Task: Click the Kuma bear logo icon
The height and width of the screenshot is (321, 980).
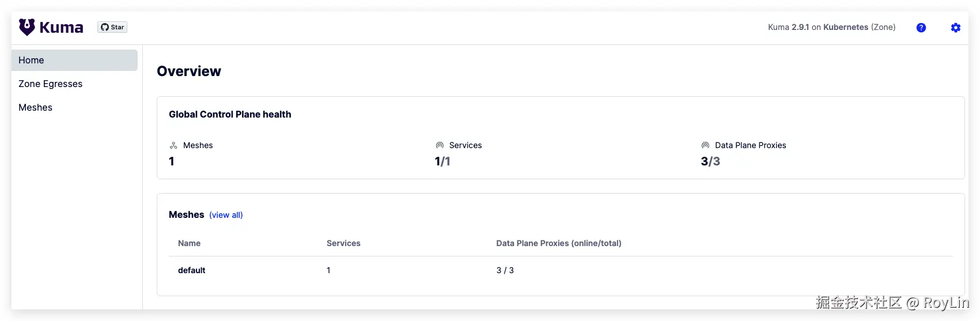Action: pos(27,27)
